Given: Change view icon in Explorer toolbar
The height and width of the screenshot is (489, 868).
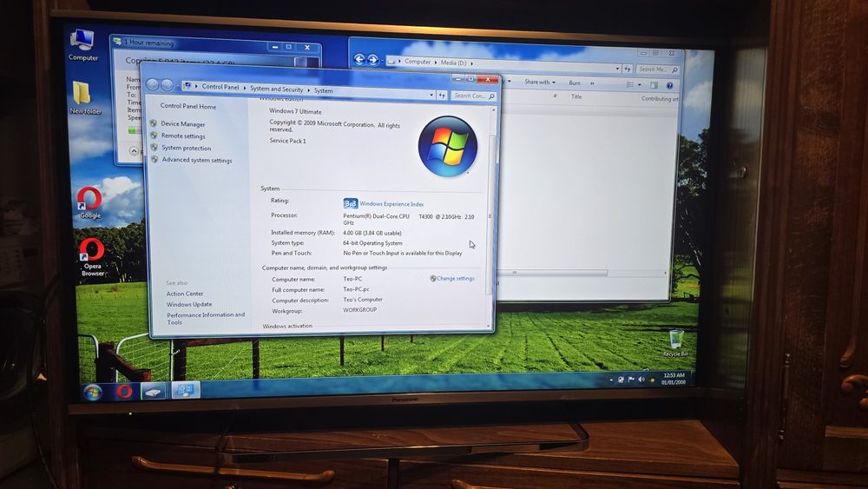Looking at the screenshot, I should tap(630, 85).
